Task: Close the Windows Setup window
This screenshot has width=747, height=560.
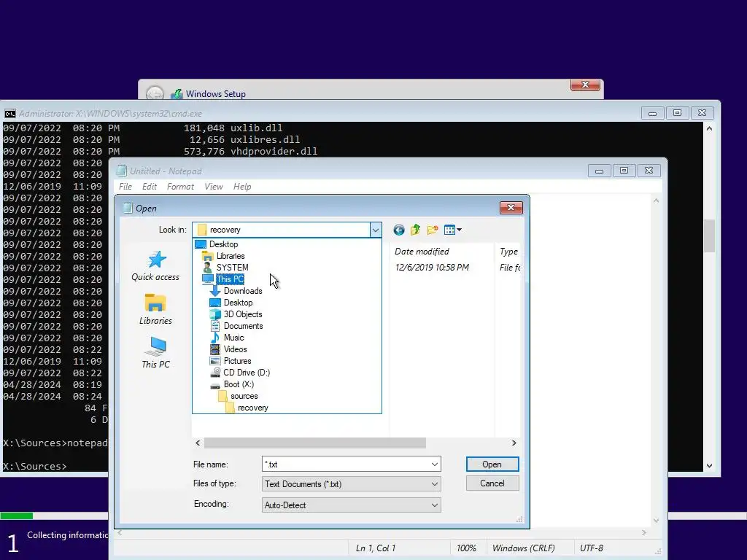Action: point(585,85)
